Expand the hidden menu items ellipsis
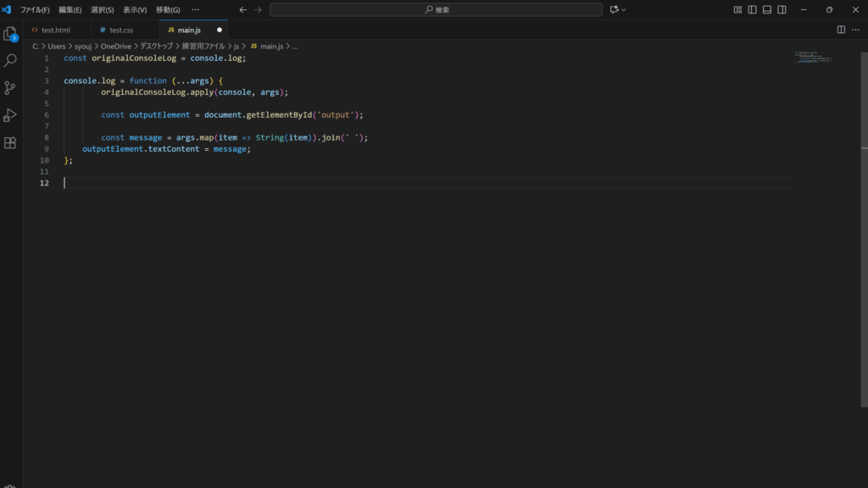Screen dimensions: 868x488 click(x=196, y=9)
